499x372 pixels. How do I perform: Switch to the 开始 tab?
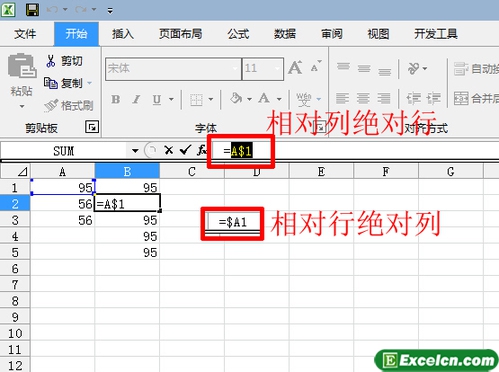pyautogui.click(x=76, y=34)
